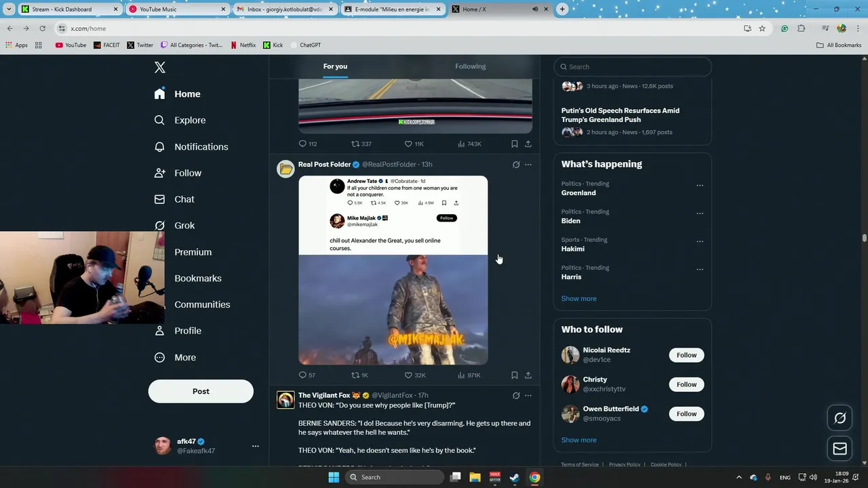Open more options on Vigilant Fox post
868x488 pixels.
(x=528, y=395)
